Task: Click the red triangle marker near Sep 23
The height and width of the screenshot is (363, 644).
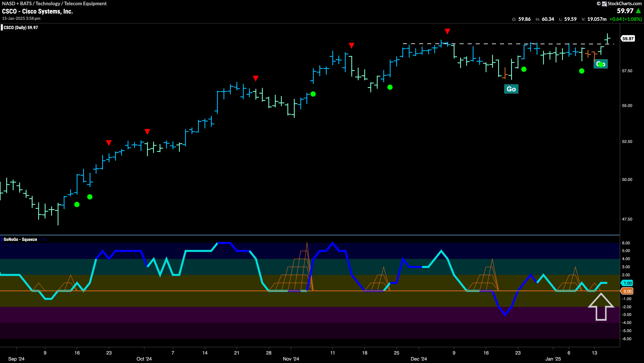Action: (108, 143)
